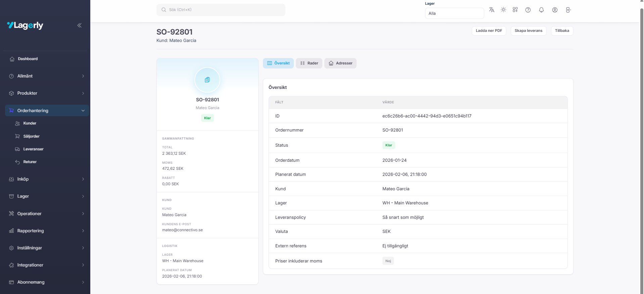Screen dimensions: 644x294
Task: Open the Lager warehouse dropdown
Action: pyautogui.click(x=454, y=13)
